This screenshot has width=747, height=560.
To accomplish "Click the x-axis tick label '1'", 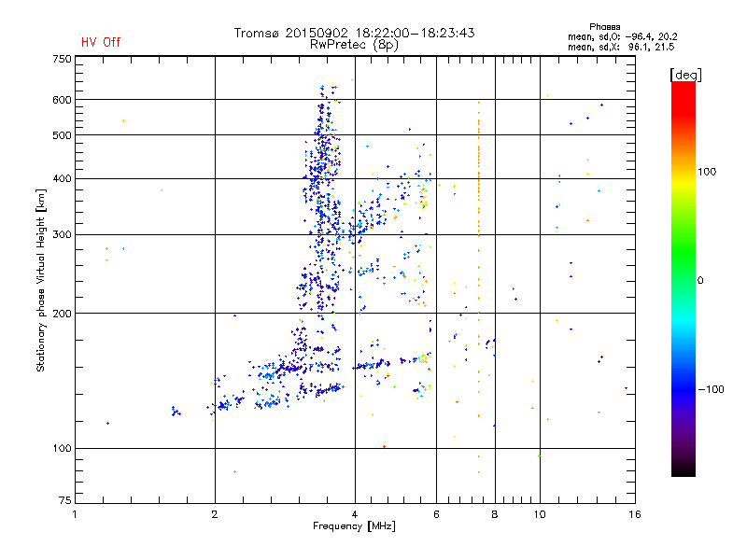I will (75, 514).
